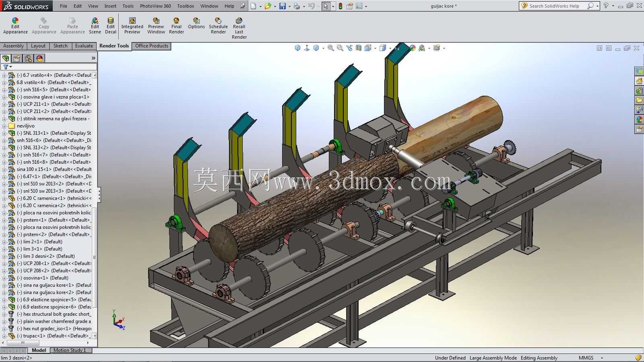Open the Save button dropdown arrow

[x=289, y=6]
